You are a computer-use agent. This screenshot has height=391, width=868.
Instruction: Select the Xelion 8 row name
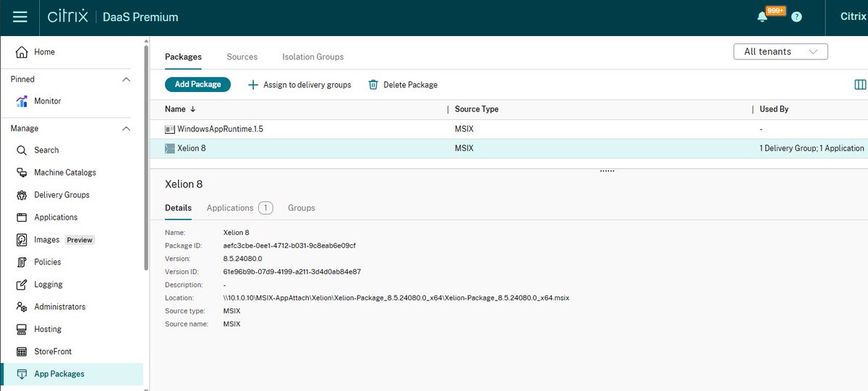[193, 148]
